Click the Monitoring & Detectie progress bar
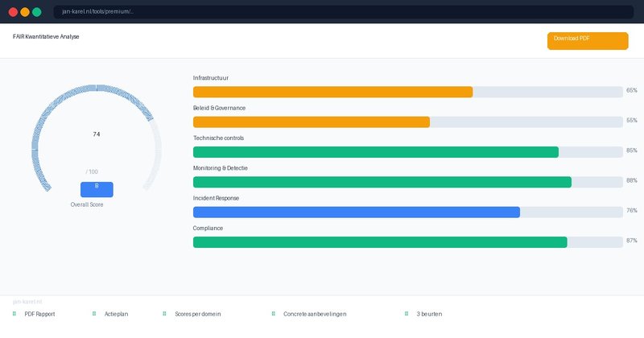Image resolution: width=644 pixels, height=338 pixels. pos(382,182)
